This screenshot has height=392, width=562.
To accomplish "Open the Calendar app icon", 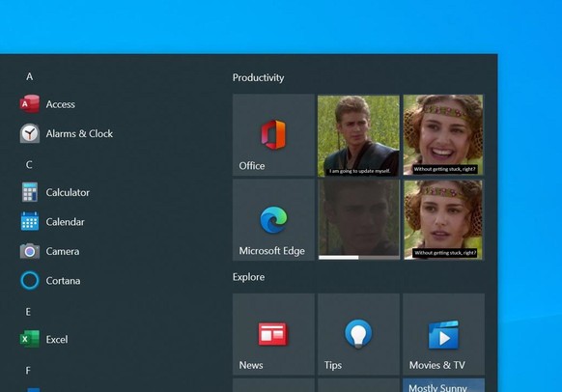I will pyautogui.click(x=30, y=221).
